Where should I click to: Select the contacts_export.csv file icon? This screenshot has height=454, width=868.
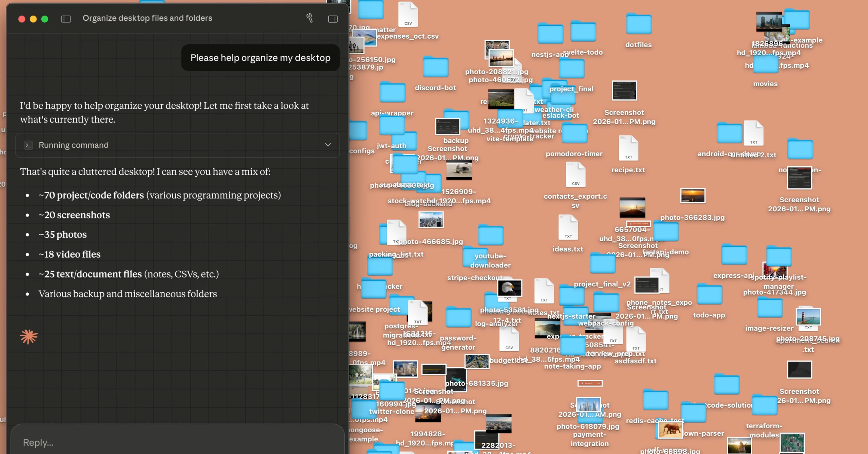(x=575, y=175)
